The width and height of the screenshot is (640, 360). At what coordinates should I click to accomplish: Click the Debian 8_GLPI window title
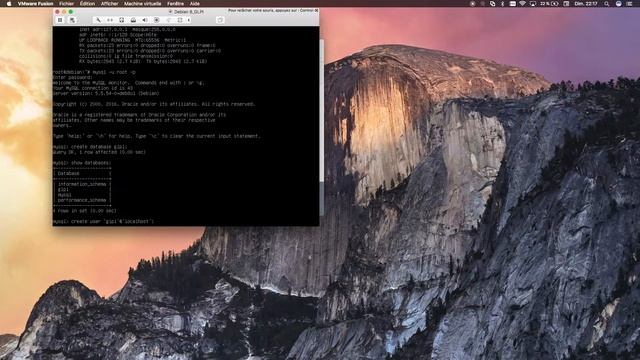[186, 12]
